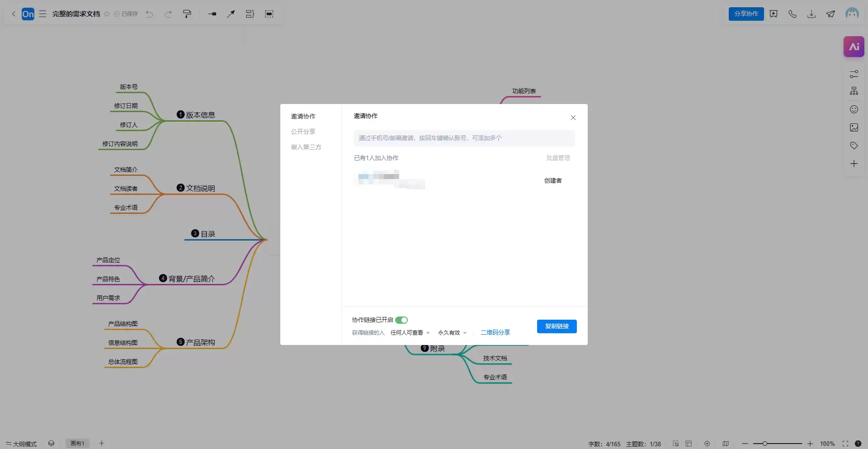Click the 复制链接 button
The image size is (868, 449).
(x=557, y=326)
